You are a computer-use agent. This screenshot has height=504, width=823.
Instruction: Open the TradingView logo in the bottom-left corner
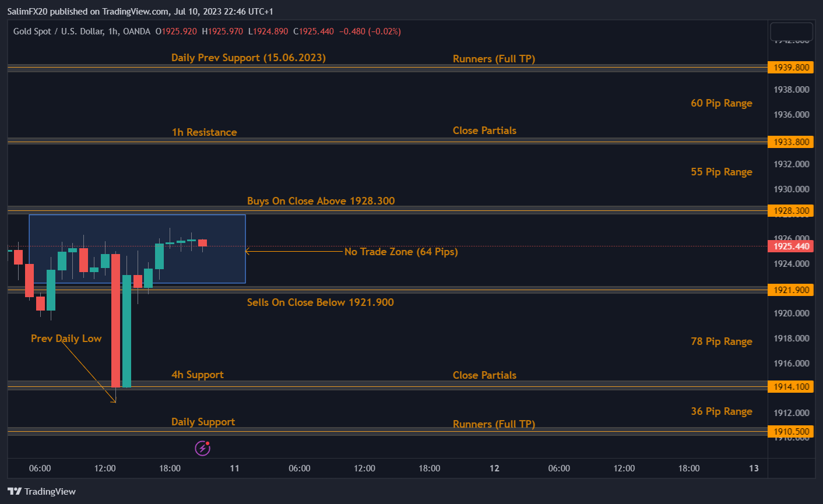41,491
